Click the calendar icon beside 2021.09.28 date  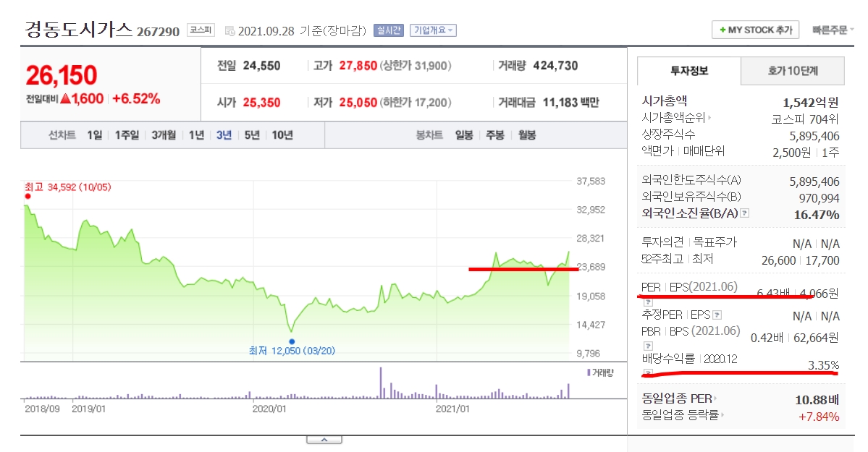point(229,32)
